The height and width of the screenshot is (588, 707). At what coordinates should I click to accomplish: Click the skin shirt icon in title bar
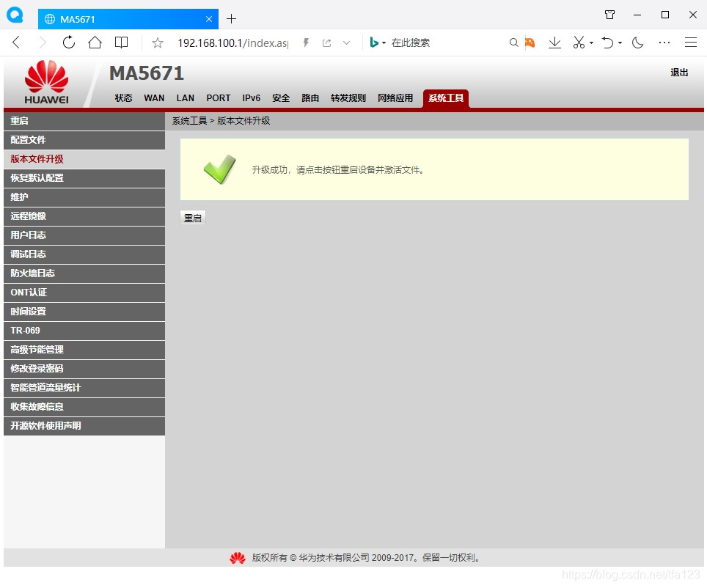609,15
